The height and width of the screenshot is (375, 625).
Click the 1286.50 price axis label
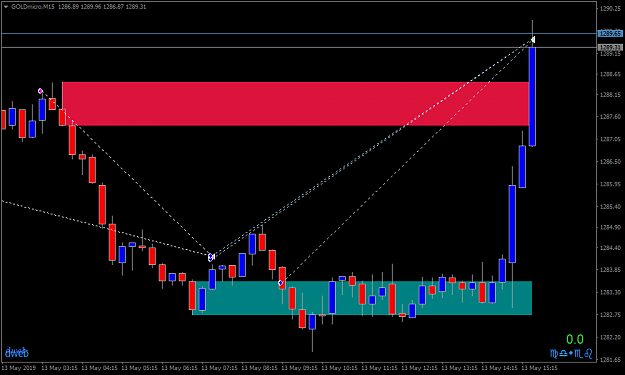click(610, 162)
